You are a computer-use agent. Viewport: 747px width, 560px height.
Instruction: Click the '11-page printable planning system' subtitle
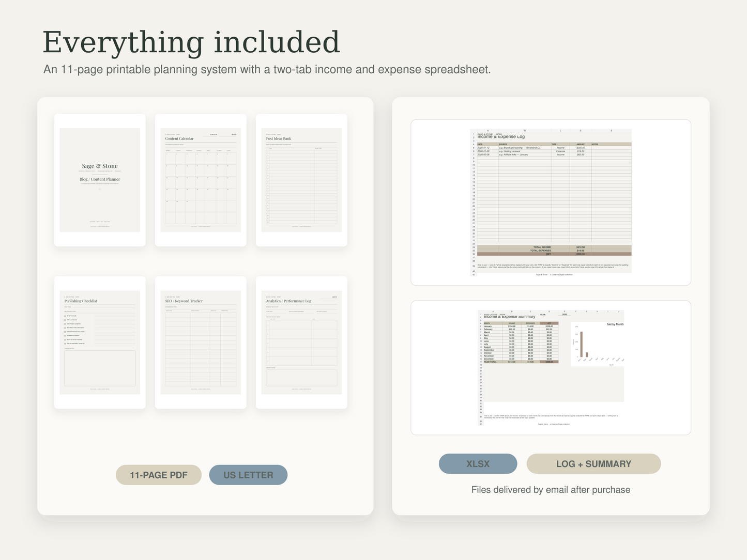pyautogui.click(x=267, y=69)
